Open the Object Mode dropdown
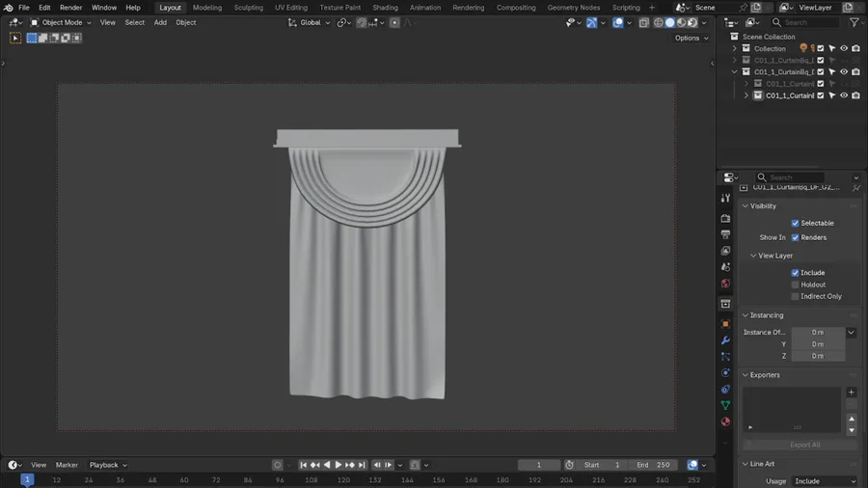 (x=61, y=22)
